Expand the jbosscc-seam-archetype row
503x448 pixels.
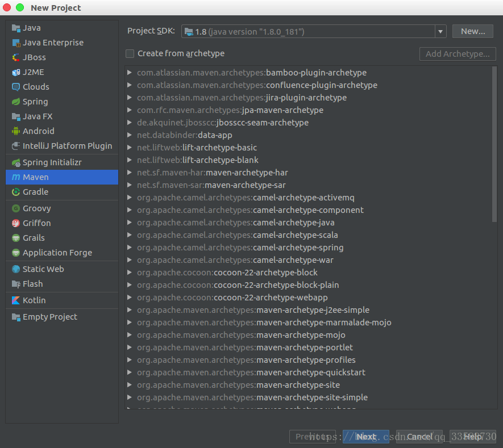pos(129,123)
